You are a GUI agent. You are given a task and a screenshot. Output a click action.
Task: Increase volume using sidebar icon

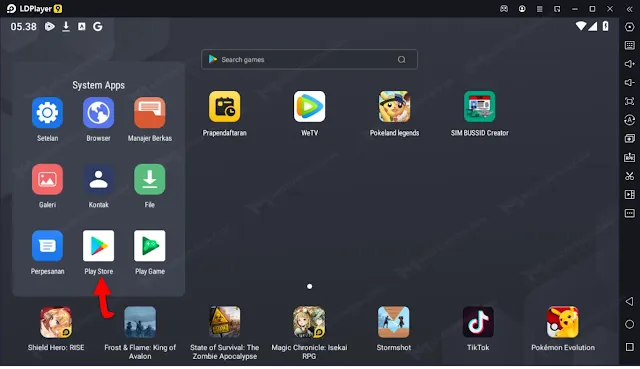pyautogui.click(x=629, y=64)
